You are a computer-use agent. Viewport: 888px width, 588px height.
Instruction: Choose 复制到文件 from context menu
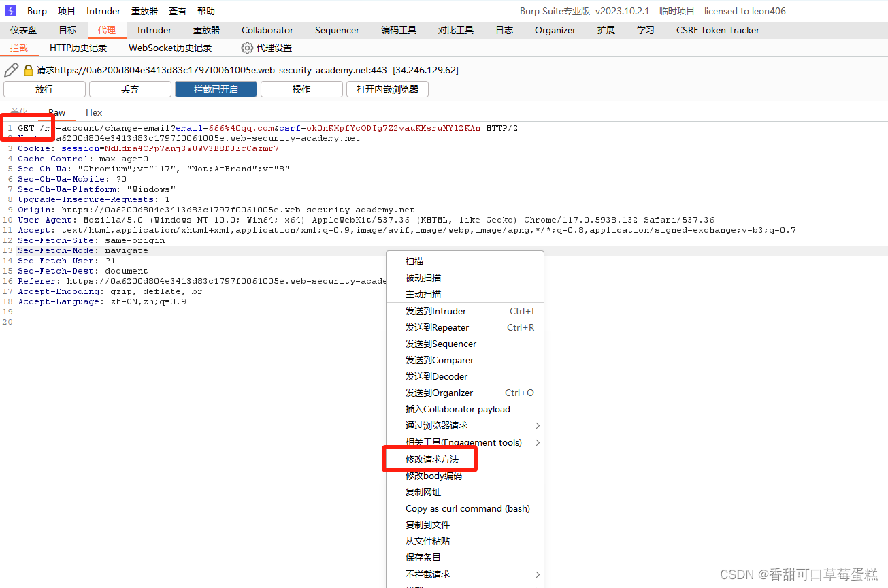[x=465, y=525]
